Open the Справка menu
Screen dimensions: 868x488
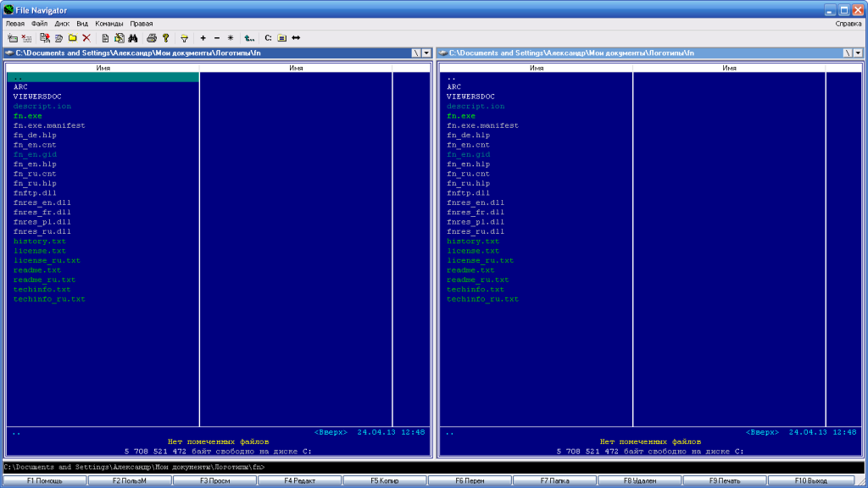pos(848,24)
